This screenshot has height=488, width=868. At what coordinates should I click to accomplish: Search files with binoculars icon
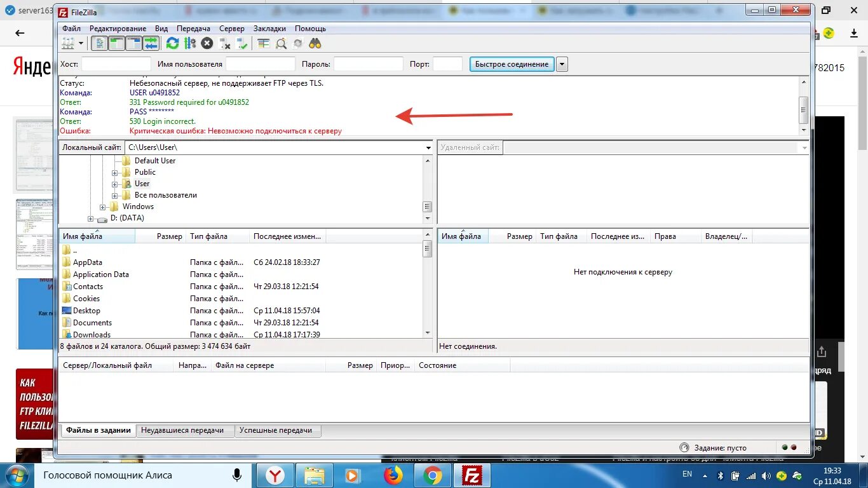[x=315, y=43]
